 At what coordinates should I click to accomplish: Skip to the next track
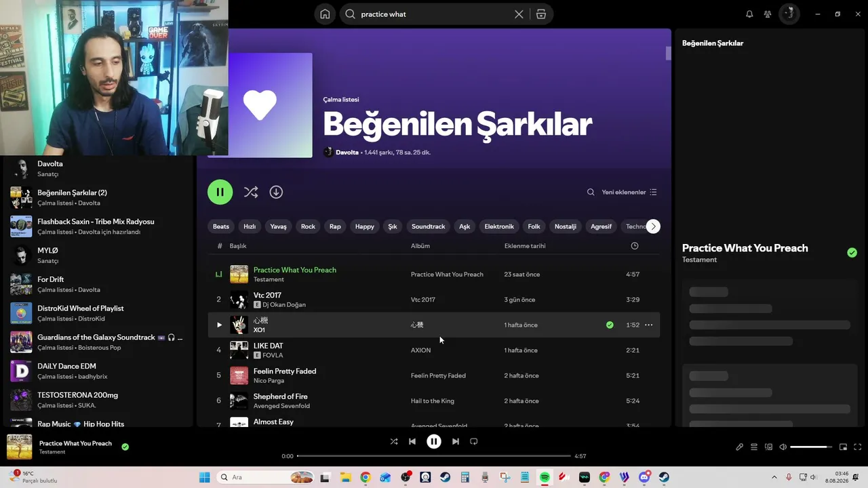click(x=456, y=441)
